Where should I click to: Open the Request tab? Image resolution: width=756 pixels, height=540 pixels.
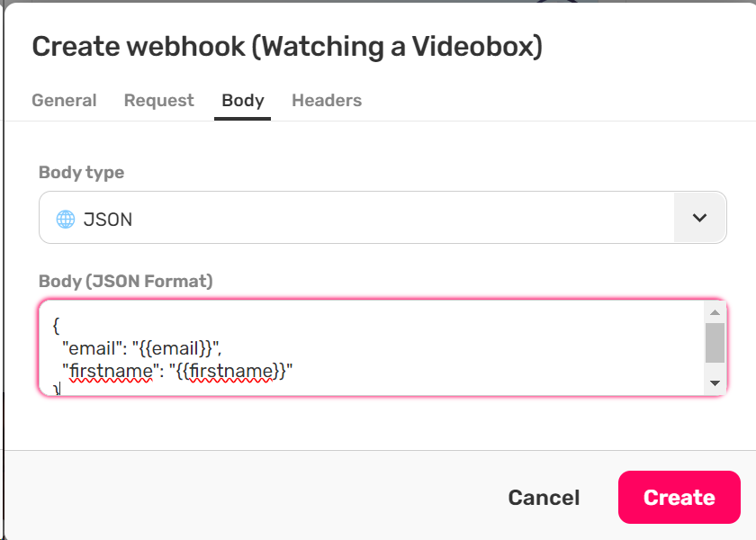158,101
